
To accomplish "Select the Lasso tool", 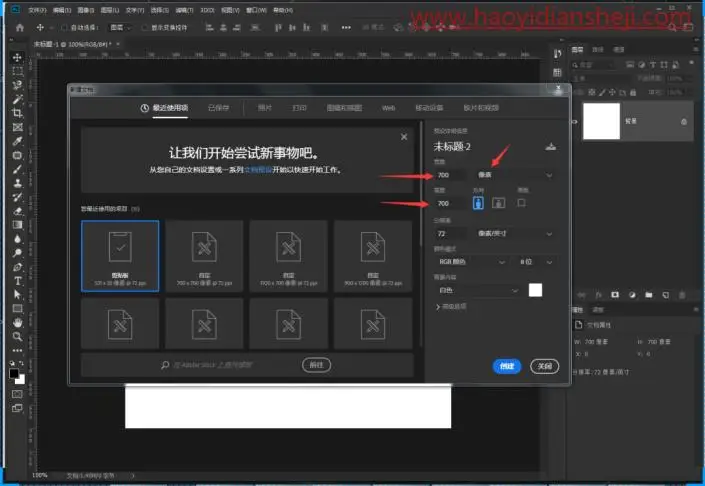I will [17, 85].
